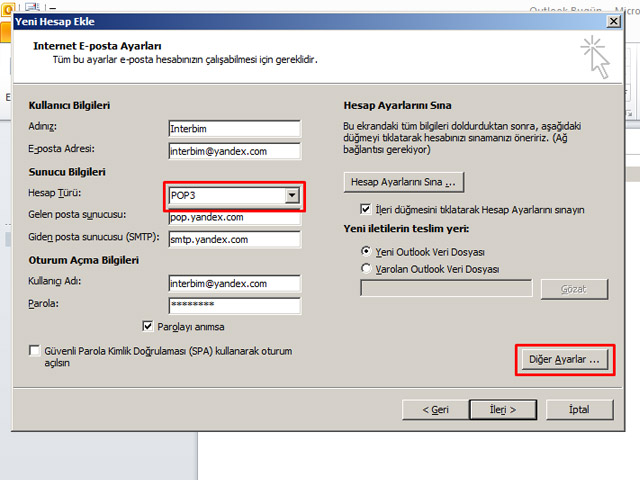Click the Gözat browse button

tap(574, 289)
